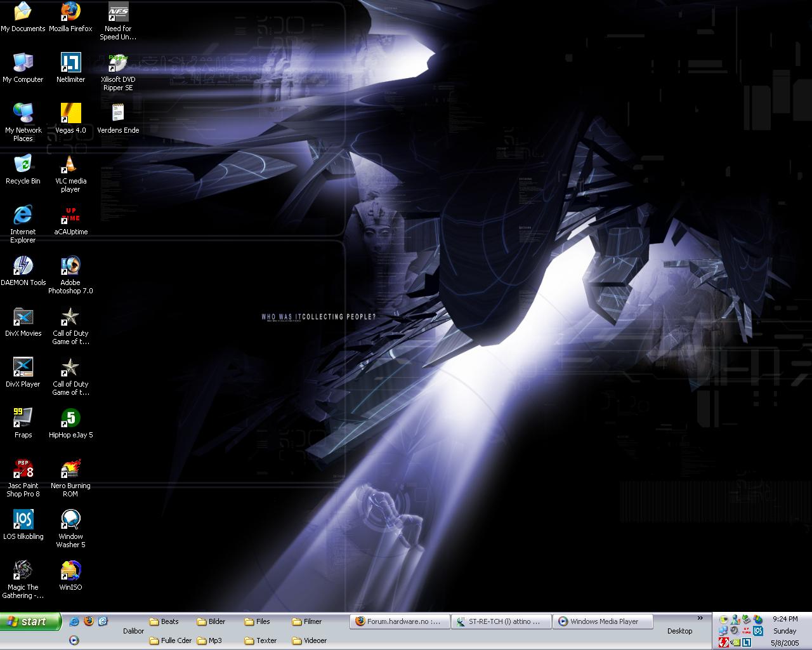Open My Network Places icon
812x650 pixels.
point(23,123)
